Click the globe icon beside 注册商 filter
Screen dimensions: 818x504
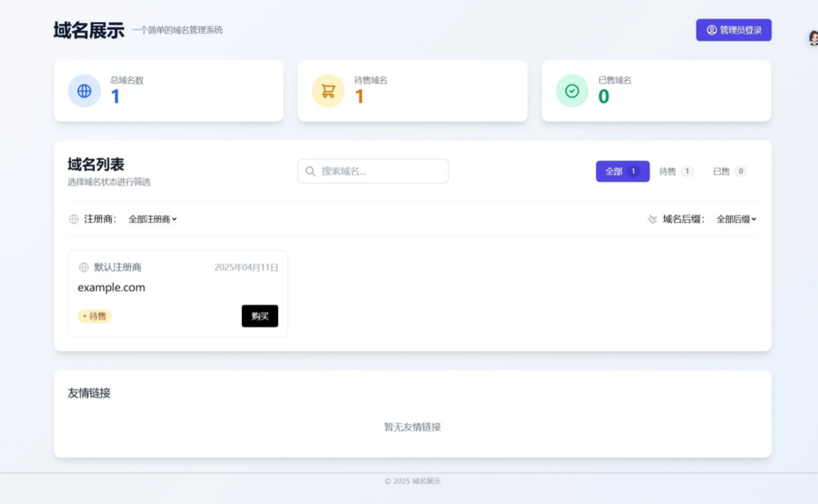tap(74, 219)
